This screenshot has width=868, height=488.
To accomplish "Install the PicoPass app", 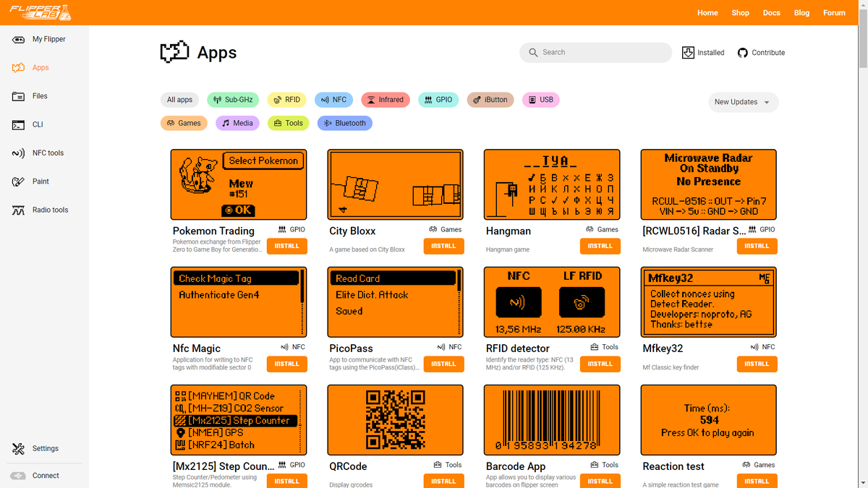I will pyautogui.click(x=443, y=364).
